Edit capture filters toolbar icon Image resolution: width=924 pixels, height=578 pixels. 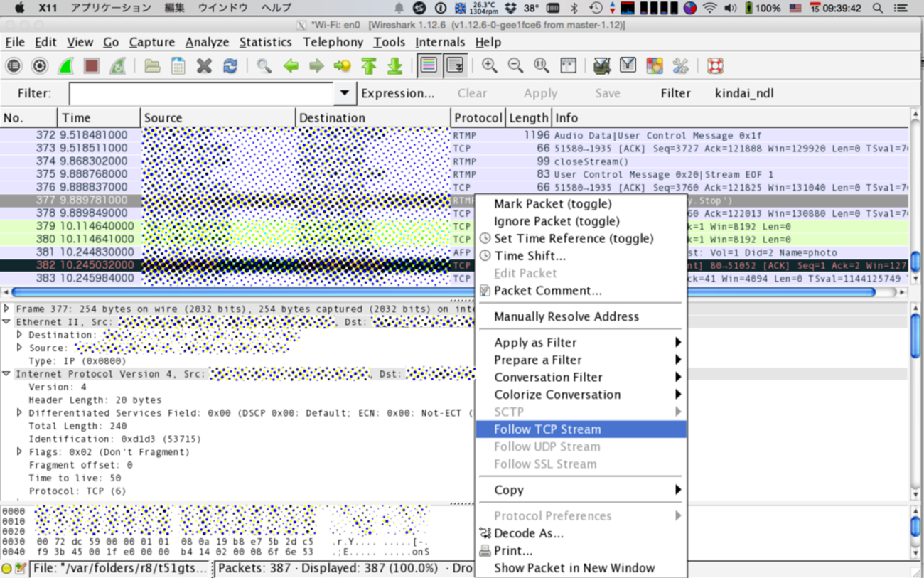point(602,66)
